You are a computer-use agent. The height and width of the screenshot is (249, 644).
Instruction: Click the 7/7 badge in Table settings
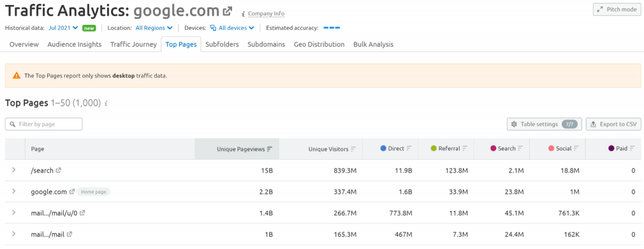click(569, 124)
